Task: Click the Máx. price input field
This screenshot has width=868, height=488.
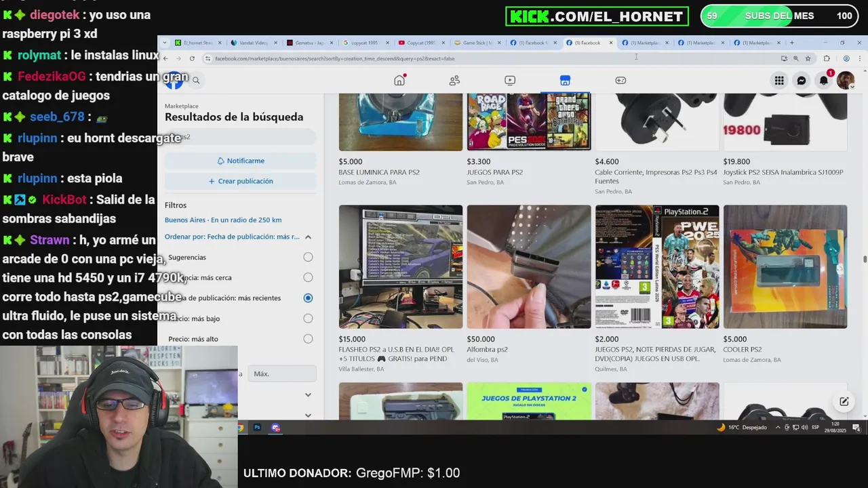Action: click(x=282, y=373)
